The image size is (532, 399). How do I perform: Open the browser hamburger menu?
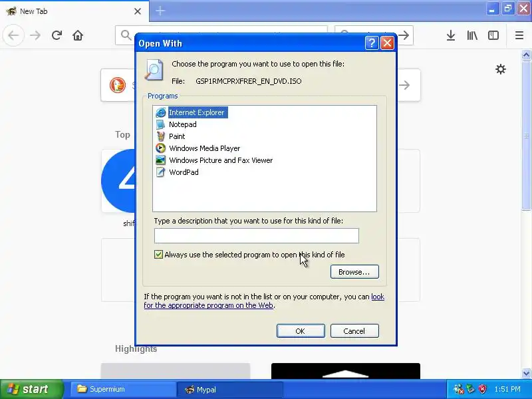click(519, 35)
